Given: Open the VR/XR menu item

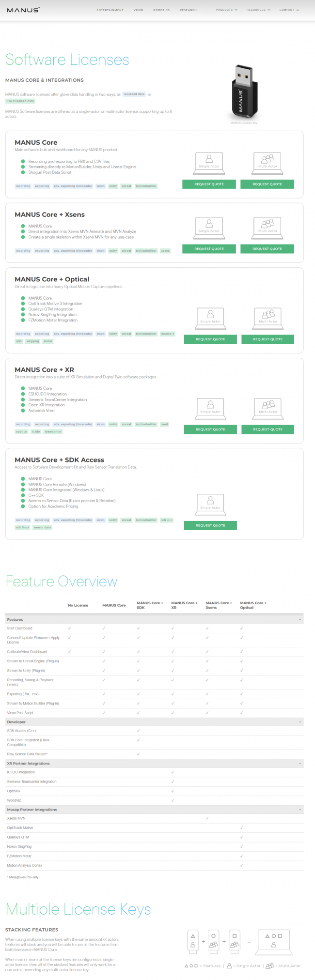Looking at the screenshot, I should (x=138, y=10).
